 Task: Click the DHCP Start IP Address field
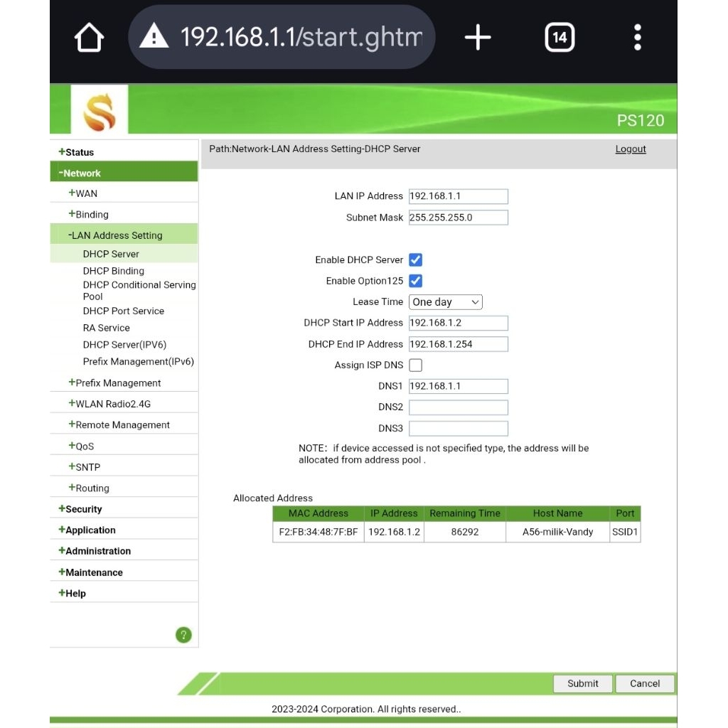point(459,323)
